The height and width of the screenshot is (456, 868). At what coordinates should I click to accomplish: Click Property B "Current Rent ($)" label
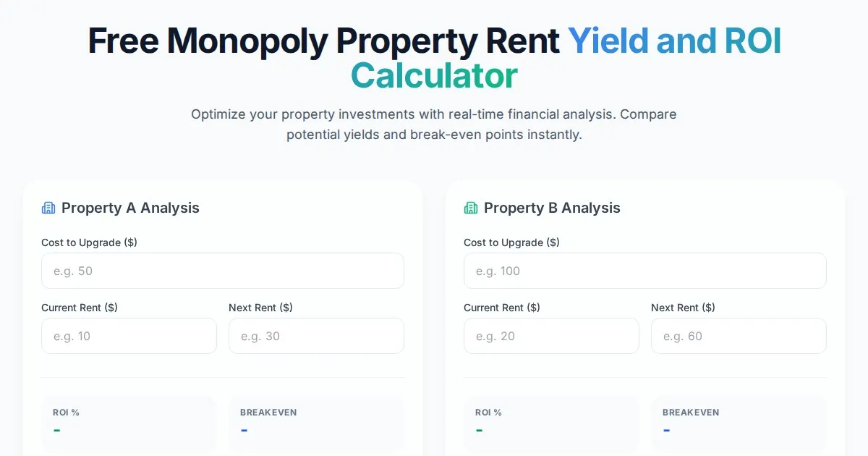click(502, 308)
